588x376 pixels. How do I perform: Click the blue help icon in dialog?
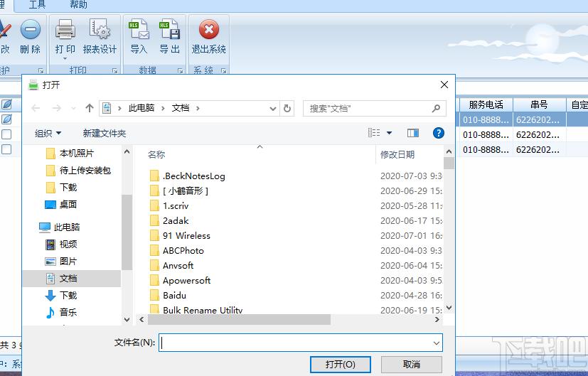point(438,133)
